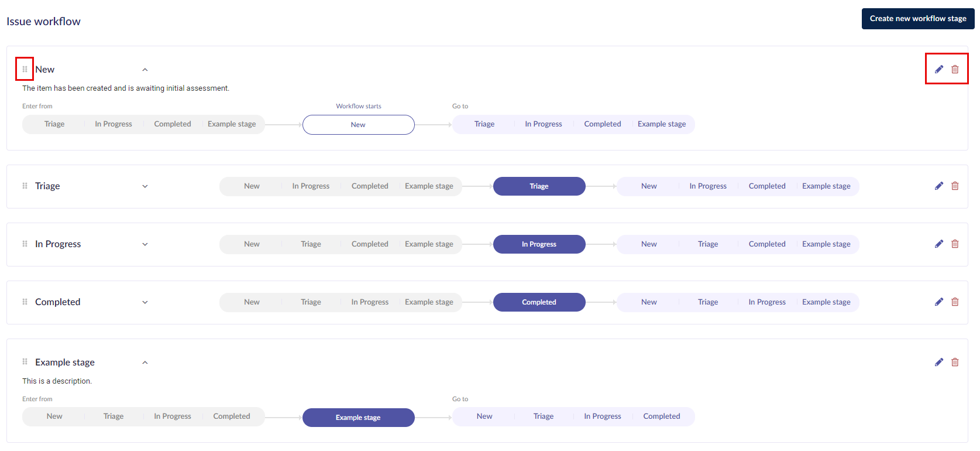Screen dimensions: 980x451
Task: Expand the Triage stage card
Action: [x=145, y=186]
